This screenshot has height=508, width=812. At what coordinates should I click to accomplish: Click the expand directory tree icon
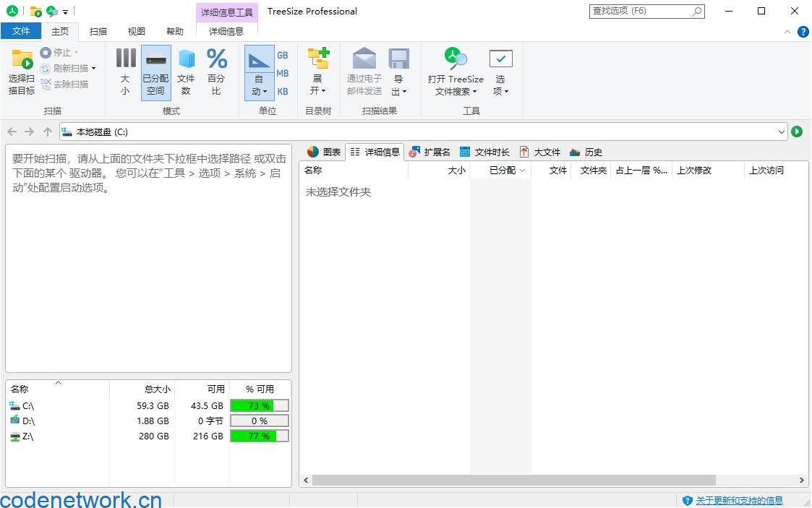click(318, 59)
